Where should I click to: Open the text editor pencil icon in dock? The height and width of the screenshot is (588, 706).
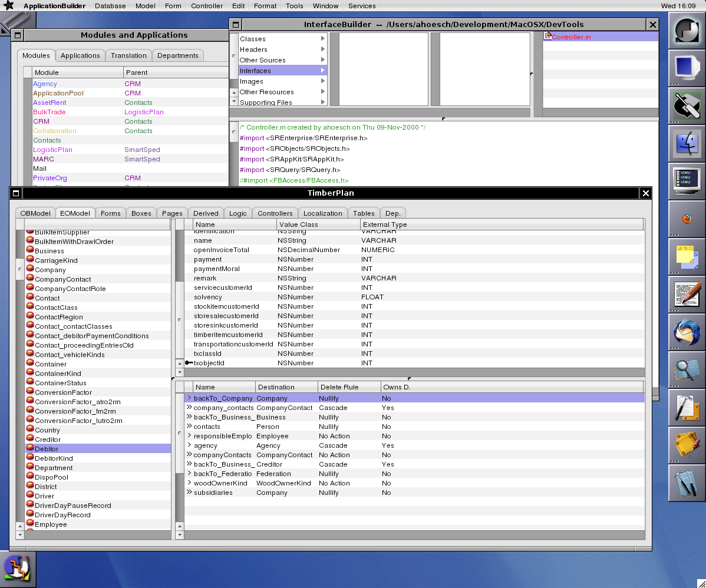(x=687, y=295)
